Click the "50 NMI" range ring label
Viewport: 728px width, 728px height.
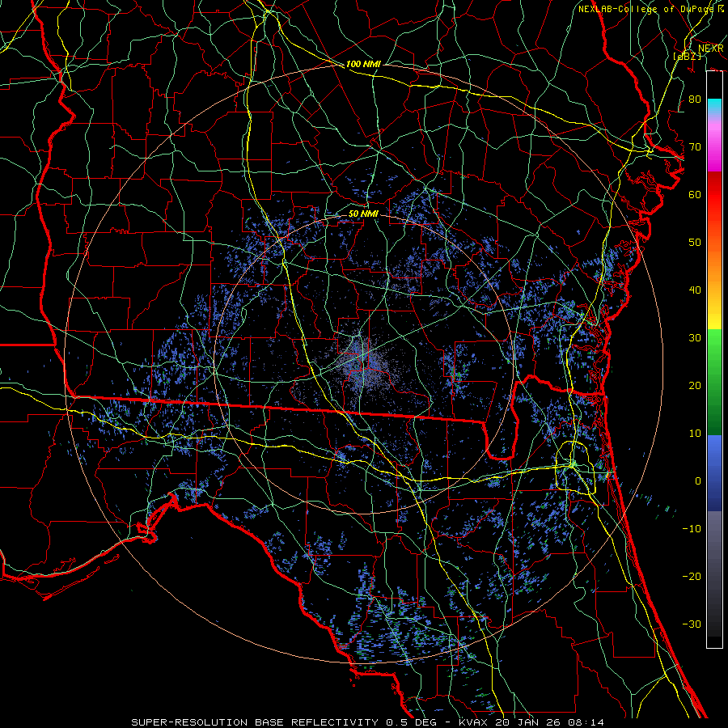[x=363, y=214]
